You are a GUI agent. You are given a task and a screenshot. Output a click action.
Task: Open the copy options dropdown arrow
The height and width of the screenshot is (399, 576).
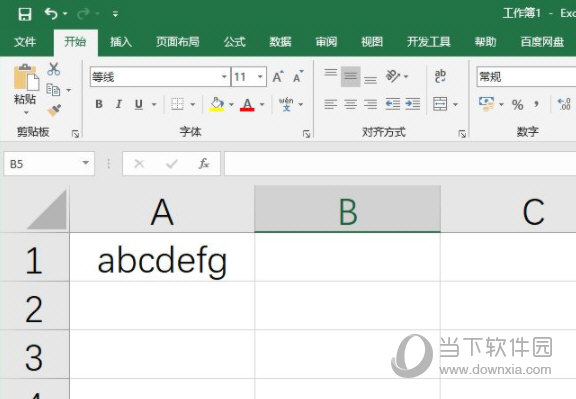pos(69,90)
